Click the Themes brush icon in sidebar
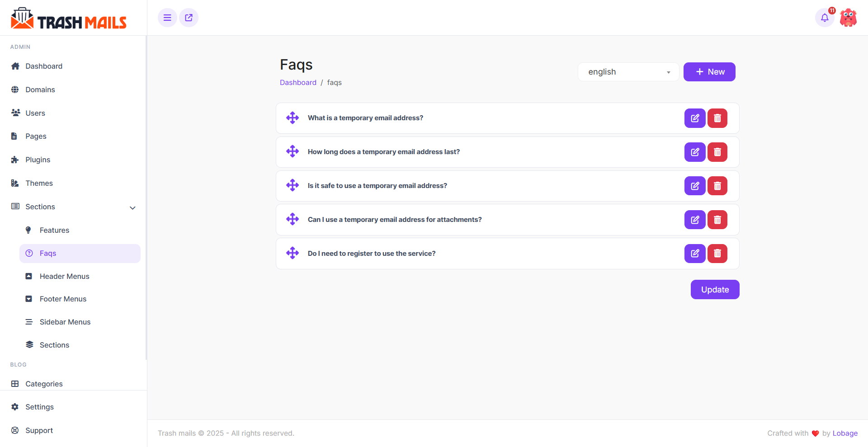The image size is (868, 447). coord(15,183)
